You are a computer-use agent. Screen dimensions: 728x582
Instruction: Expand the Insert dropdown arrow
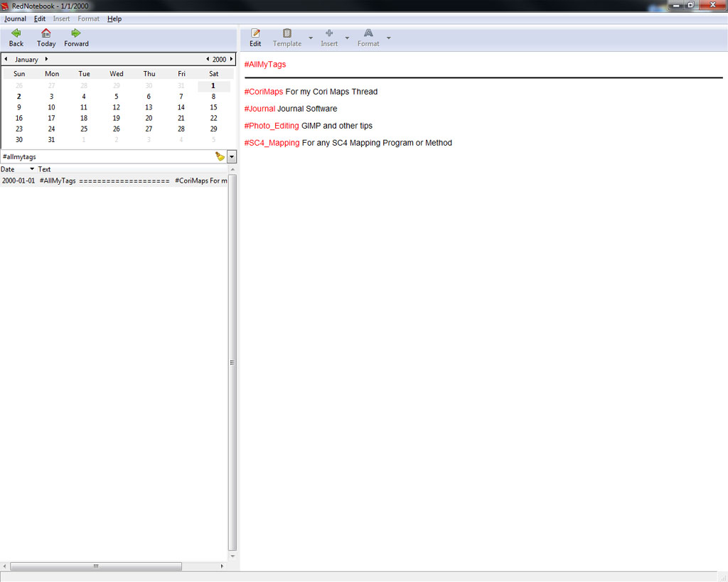pos(347,38)
